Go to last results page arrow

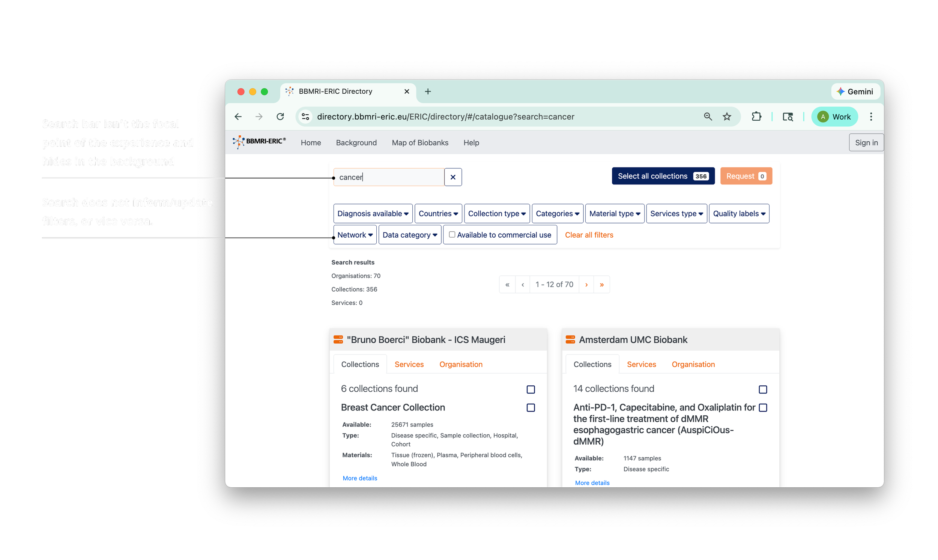point(601,284)
